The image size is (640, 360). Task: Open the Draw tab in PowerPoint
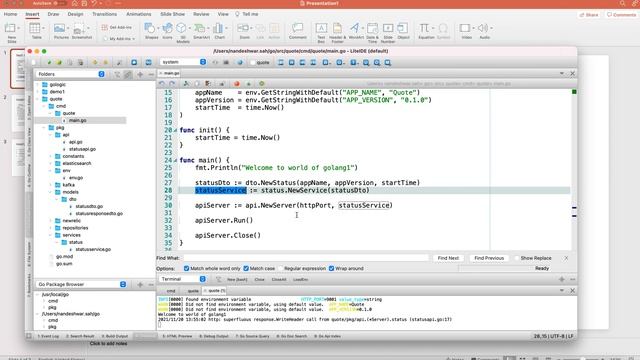tap(53, 14)
